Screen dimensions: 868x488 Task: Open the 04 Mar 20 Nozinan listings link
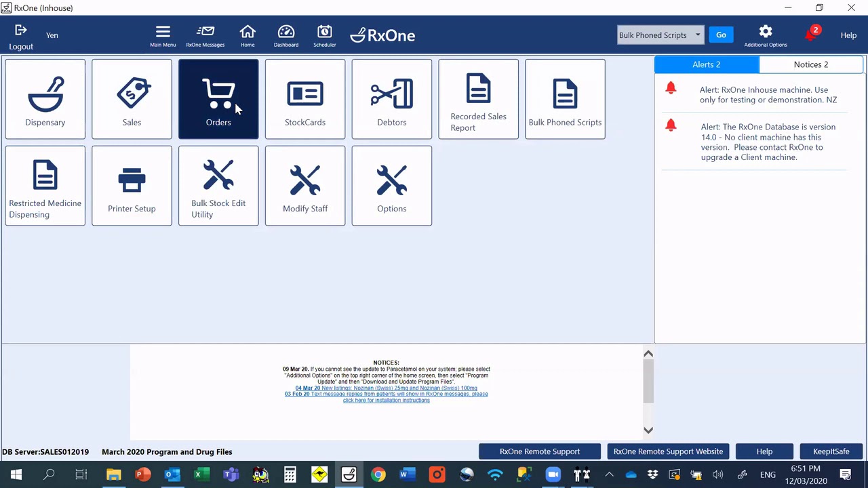(386, 388)
